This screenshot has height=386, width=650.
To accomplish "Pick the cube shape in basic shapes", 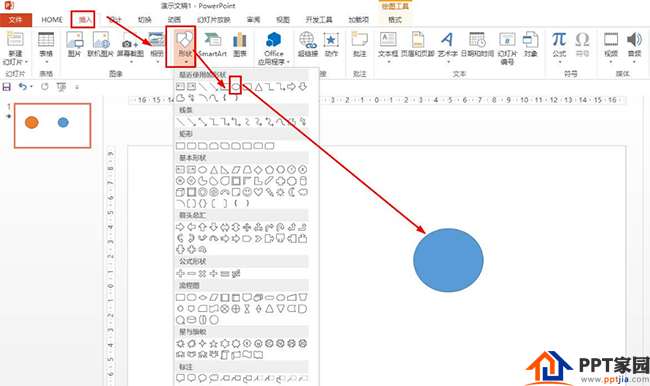I will 180,192.
